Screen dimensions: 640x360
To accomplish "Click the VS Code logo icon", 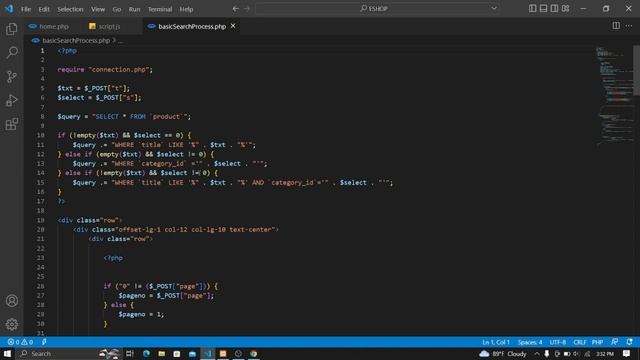I will coord(9,9).
